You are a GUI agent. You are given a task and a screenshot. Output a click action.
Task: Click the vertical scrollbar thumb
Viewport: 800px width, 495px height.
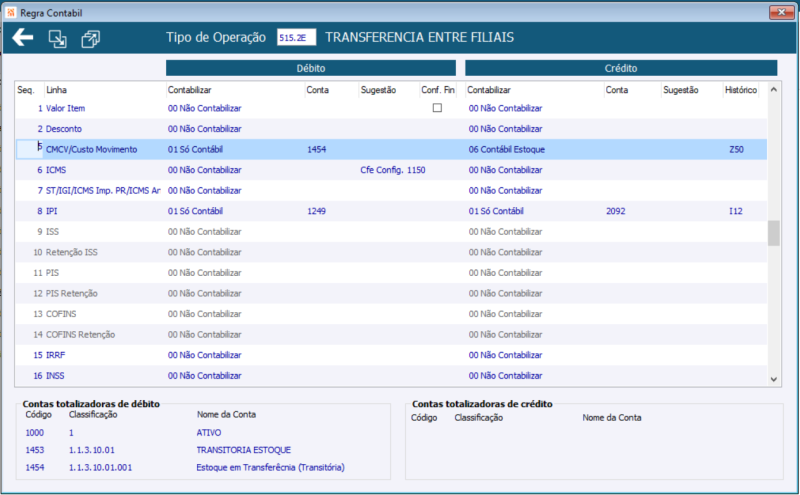pos(773,233)
